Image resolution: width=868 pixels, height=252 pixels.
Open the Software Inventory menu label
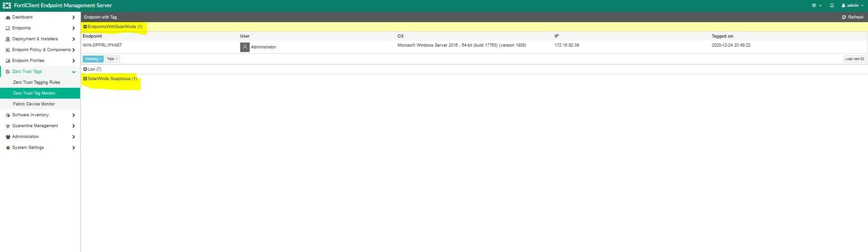(30, 115)
